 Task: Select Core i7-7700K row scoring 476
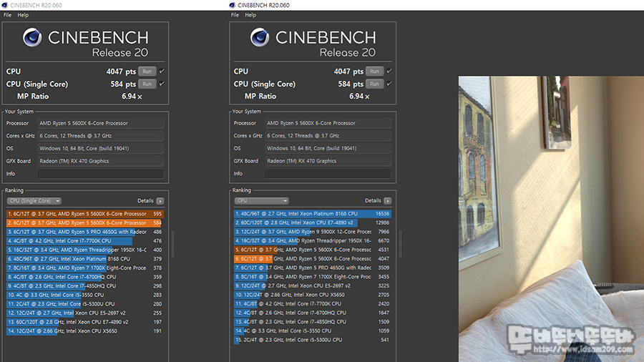click(84, 241)
